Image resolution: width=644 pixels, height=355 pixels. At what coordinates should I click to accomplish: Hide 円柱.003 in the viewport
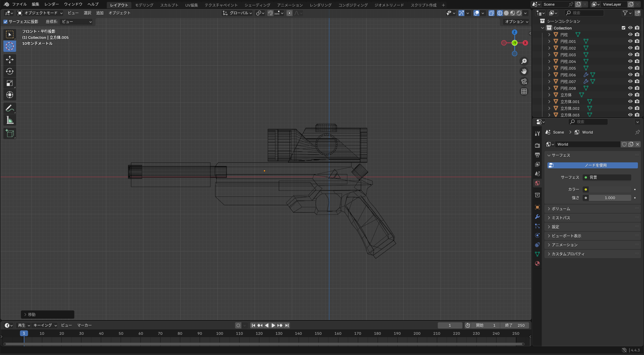[630, 54]
